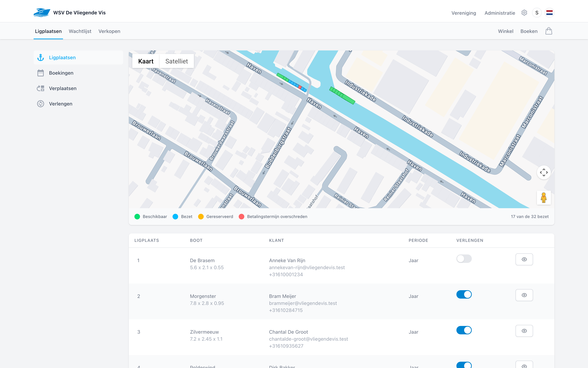Switch language via the Dutch flag icon

pos(549,13)
